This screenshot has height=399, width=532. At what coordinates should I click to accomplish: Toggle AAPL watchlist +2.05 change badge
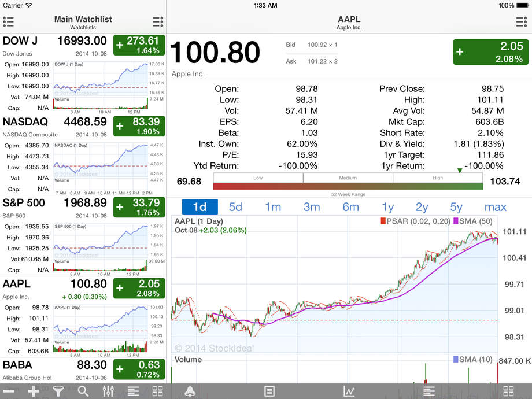139,289
